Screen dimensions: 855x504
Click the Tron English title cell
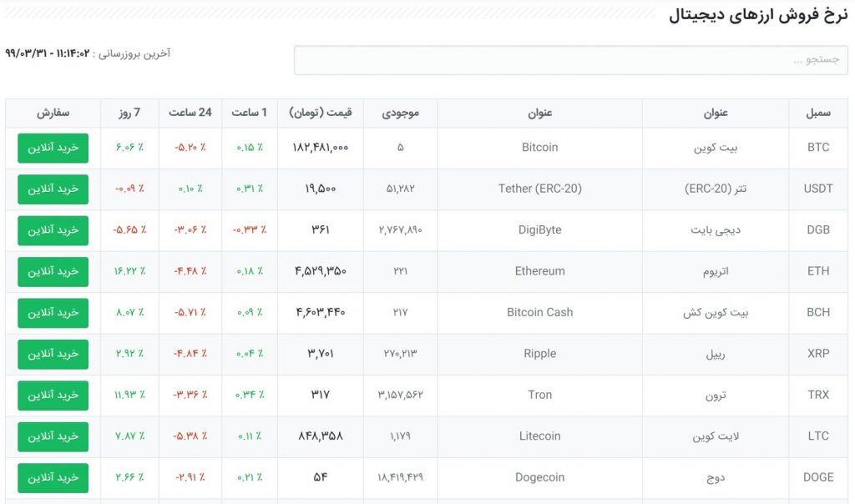click(540, 395)
